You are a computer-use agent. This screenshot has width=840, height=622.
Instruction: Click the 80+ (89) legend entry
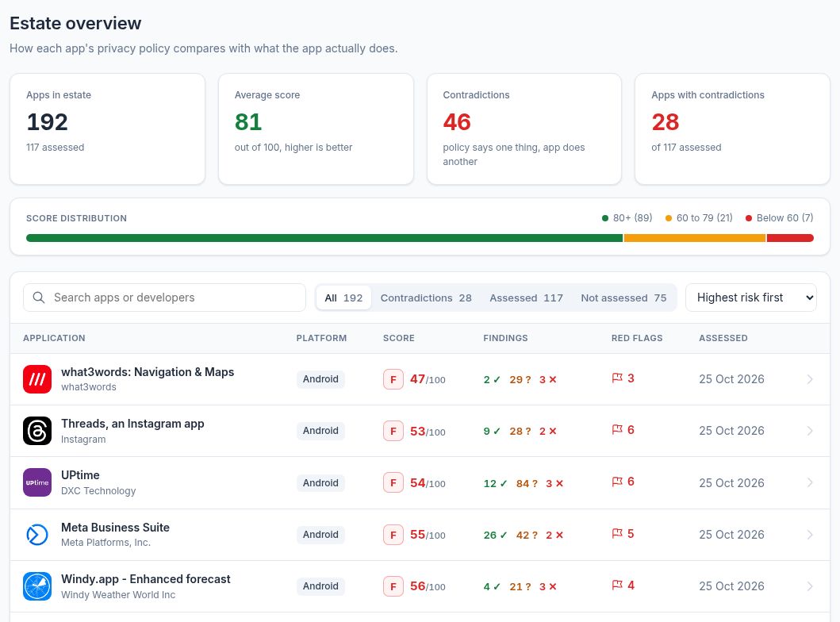(x=627, y=218)
